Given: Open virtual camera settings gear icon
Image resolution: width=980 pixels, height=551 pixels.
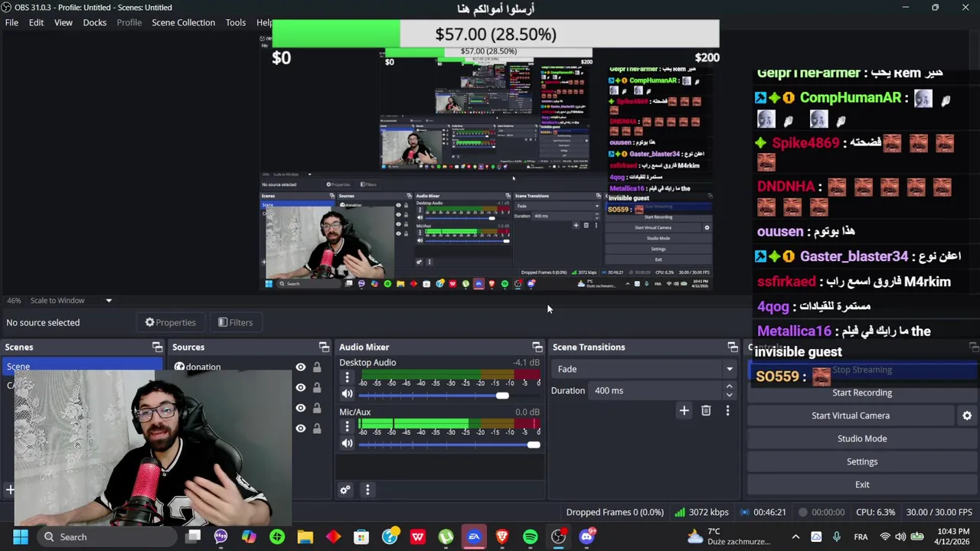Looking at the screenshot, I should pos(967,416).
